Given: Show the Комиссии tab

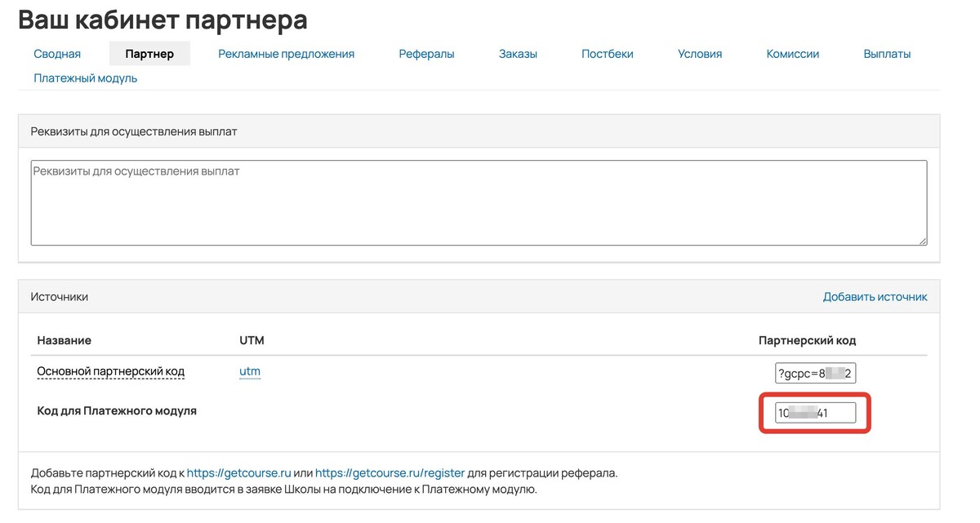Looking at the screenshot, I should click(x=792, y=54).
